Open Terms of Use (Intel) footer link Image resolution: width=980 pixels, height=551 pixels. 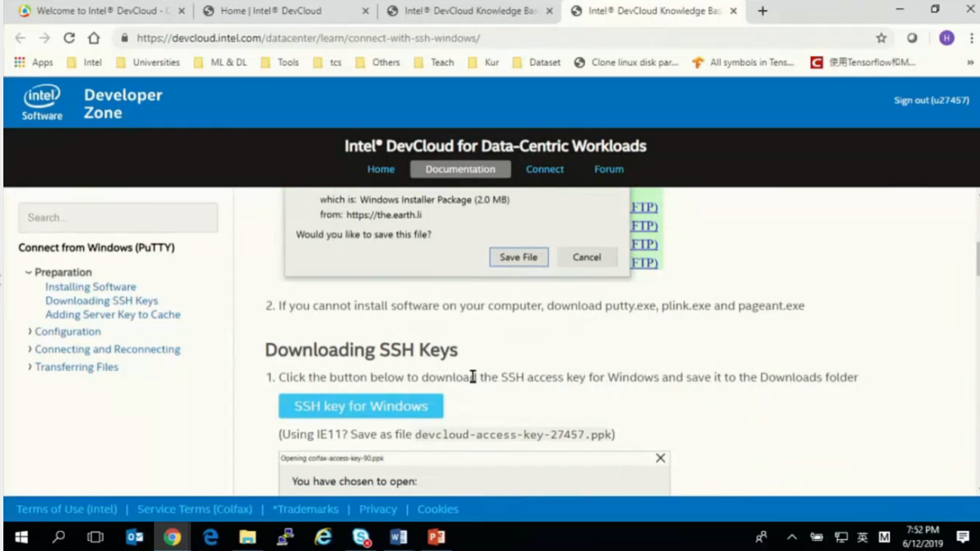pyautogui.click(x=67, y=509)
